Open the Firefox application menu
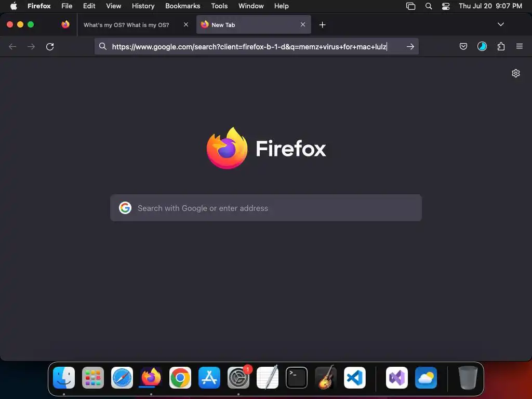532x399 pixels. pos(39,6)
